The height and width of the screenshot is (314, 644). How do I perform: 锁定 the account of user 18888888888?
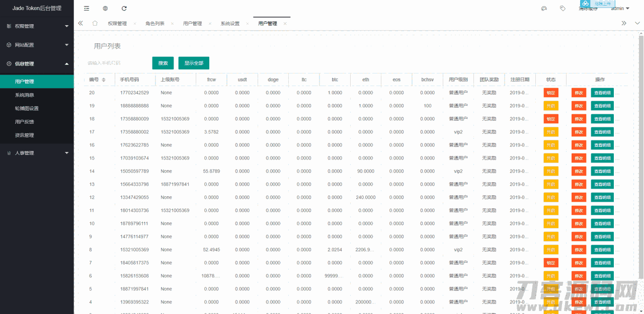point(551,106)
